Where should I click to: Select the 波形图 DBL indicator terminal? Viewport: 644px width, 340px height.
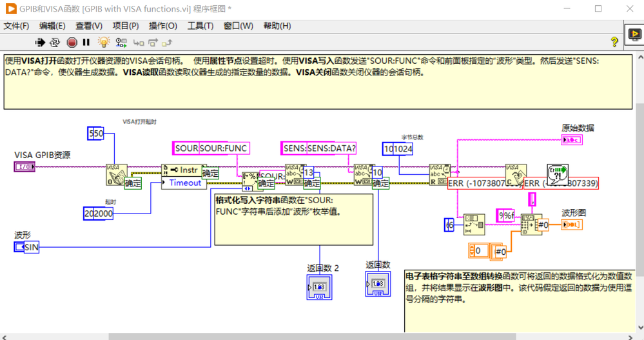(x=572, y=225)
